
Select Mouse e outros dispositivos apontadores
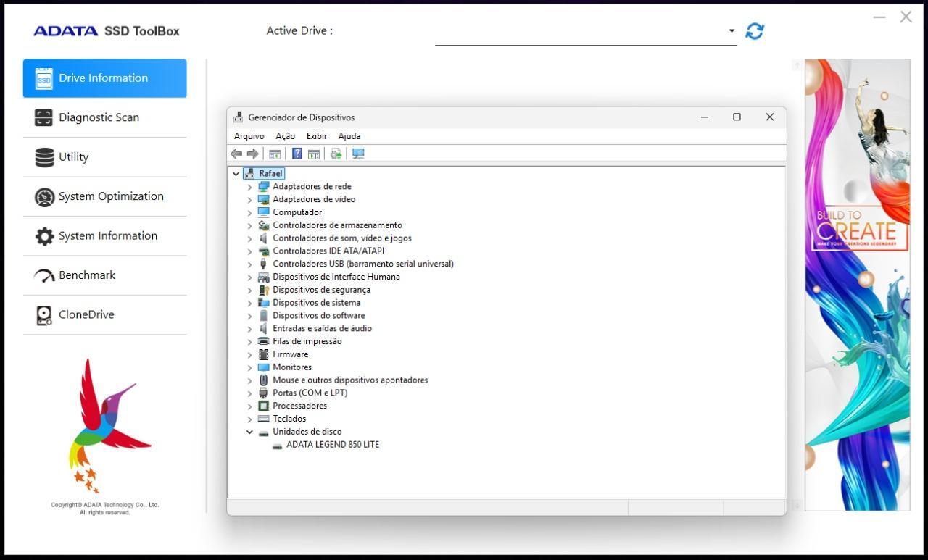(x=350, y=380)
